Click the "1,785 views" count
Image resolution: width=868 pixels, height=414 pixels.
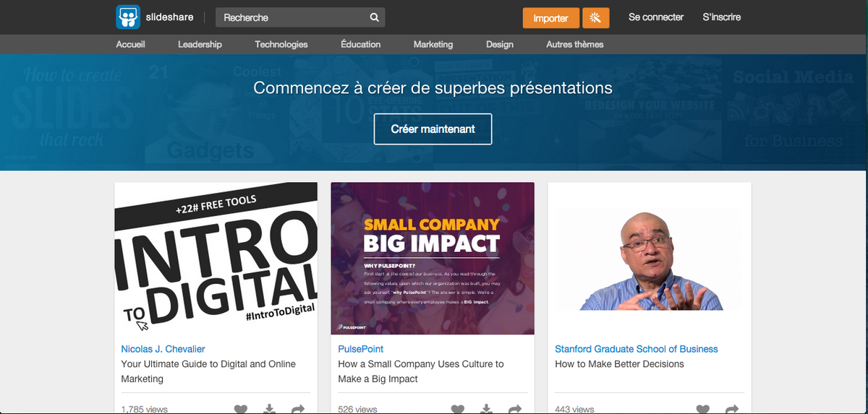[144, 410]
